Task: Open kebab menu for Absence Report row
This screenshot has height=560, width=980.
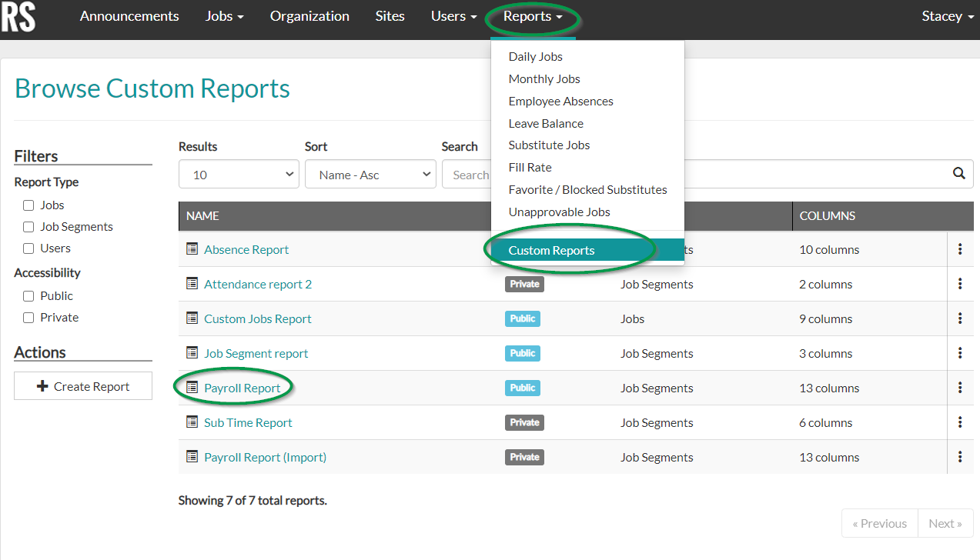Action: pos(960,249)
